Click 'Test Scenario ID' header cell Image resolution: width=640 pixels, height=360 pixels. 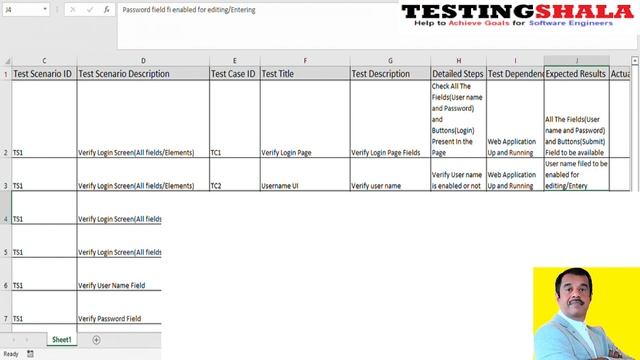click(x=44, y=73)
